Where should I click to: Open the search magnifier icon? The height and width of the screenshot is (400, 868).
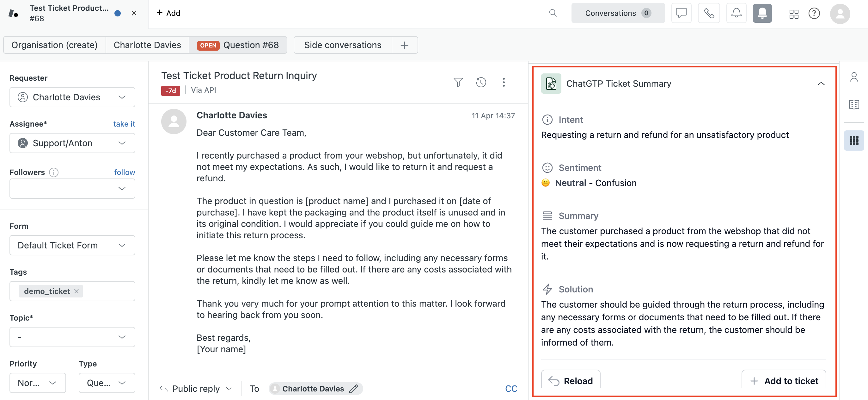[553, 13]
